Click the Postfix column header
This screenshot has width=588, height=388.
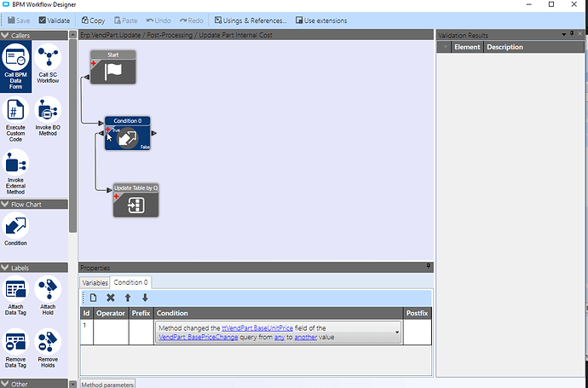tap(417, 313)
